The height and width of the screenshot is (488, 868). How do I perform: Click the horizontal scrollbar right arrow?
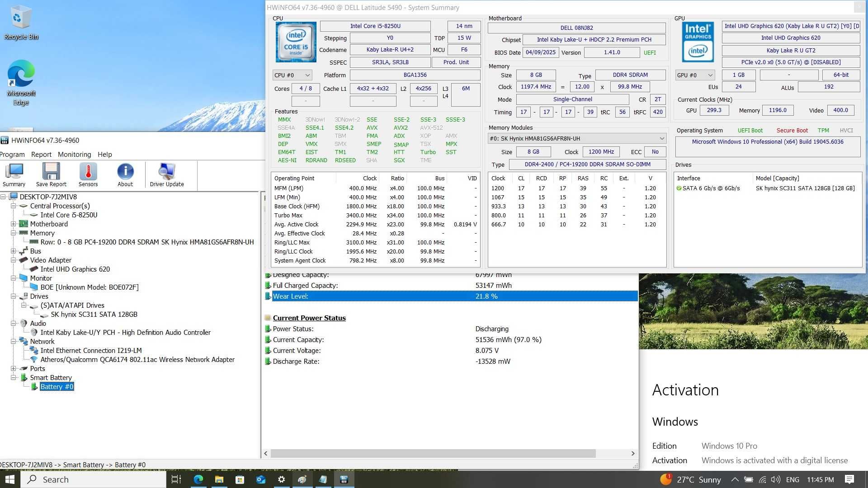coord(632,453)
